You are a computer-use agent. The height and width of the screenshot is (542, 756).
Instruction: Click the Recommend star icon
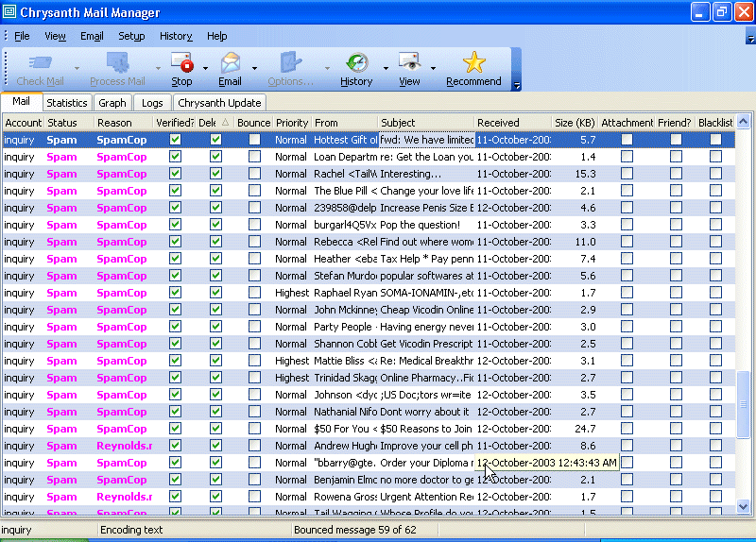click(x=474, y=62)
